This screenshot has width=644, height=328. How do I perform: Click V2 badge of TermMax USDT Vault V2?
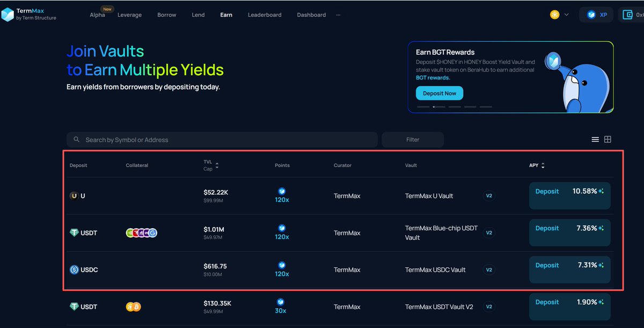(489, 307)
